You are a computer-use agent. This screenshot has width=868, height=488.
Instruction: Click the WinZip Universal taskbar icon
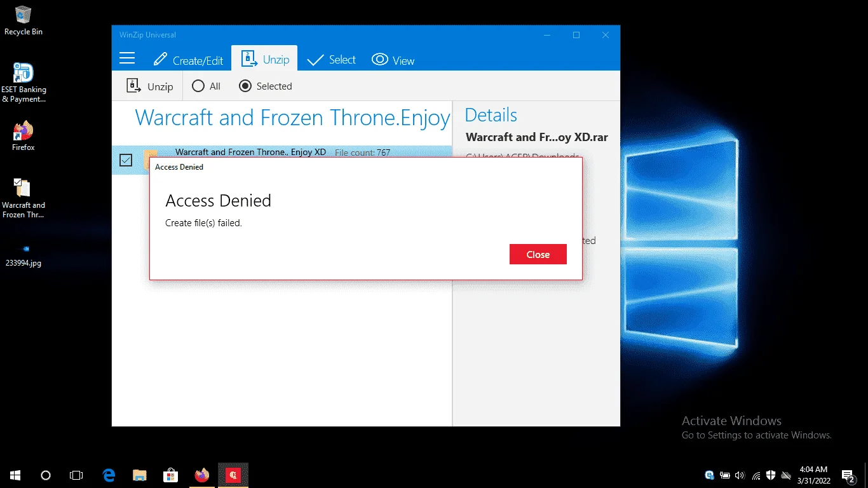coord(233,475)
